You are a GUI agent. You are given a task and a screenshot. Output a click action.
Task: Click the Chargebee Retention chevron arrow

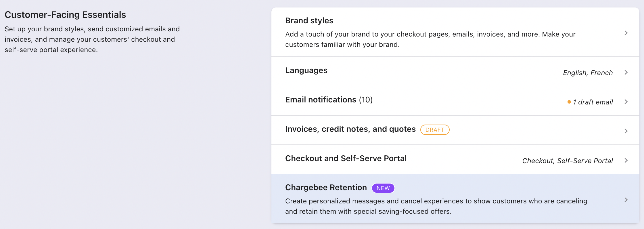coord(626,200)
